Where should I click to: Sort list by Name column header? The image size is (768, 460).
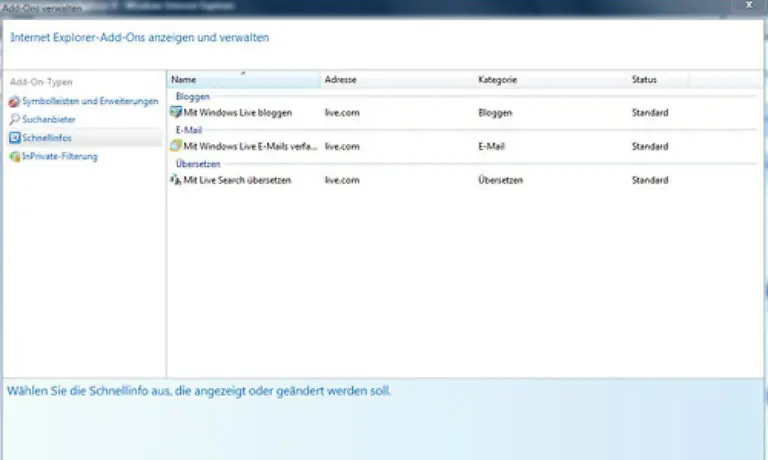point(244,79)
